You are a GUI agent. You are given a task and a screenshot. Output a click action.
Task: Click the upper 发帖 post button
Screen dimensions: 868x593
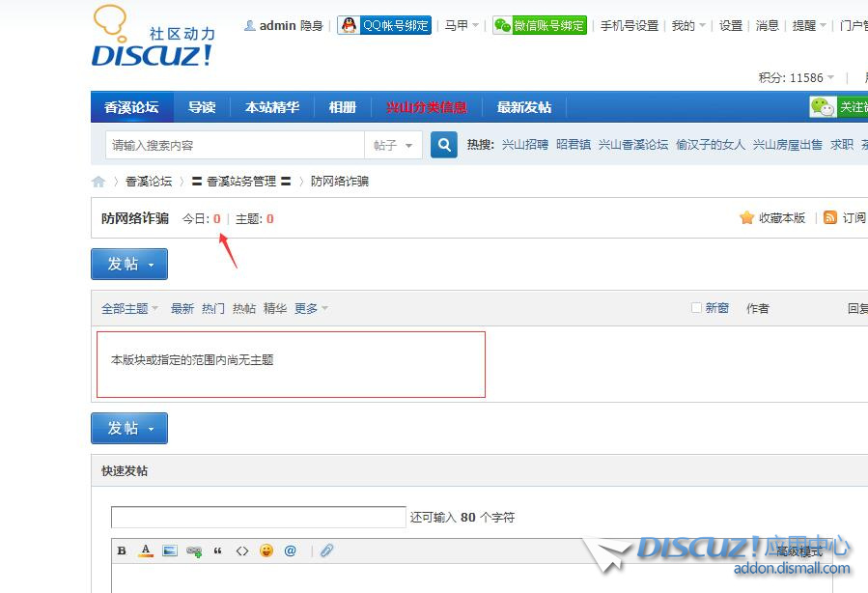point(128,264)
